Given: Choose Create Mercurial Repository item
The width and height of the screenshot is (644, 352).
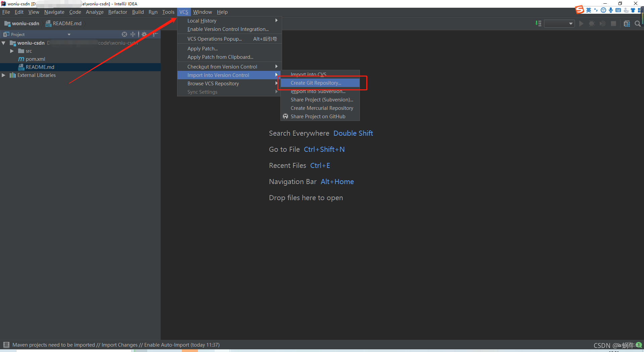Looking at the screenshot, I should tap(320, 108).
